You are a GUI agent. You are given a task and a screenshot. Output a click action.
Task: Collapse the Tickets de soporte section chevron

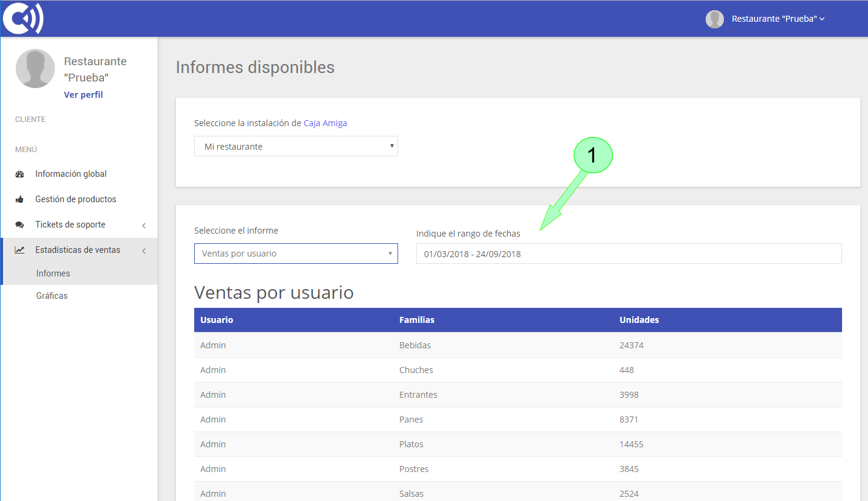144,225
